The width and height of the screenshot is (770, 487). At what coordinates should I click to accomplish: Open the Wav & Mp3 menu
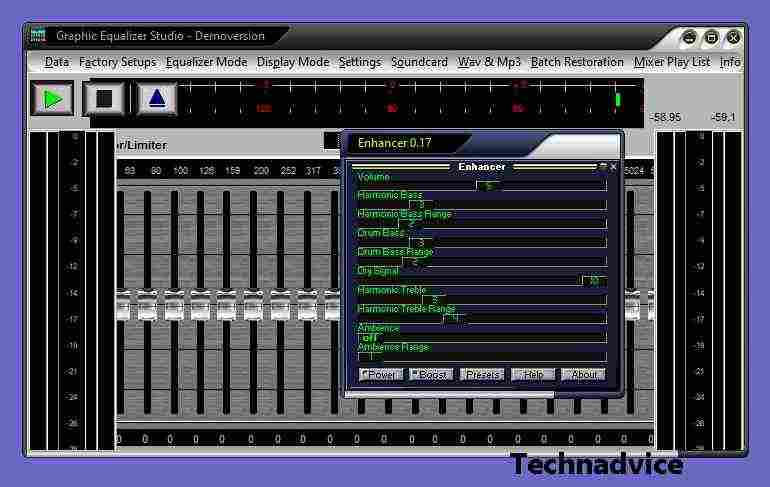489,62
